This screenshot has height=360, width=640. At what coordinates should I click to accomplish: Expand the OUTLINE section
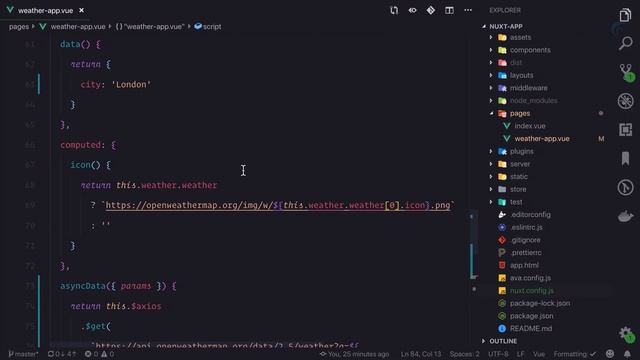[503, 341]
